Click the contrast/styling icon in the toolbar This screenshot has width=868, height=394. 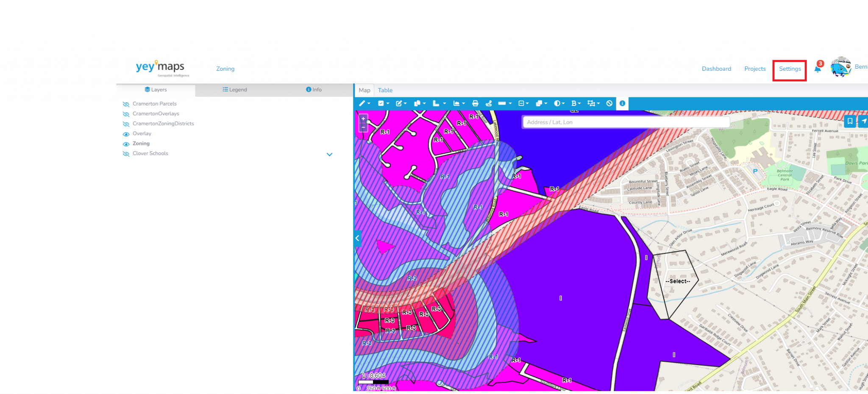pyautogui.click(x=558, y=103)
